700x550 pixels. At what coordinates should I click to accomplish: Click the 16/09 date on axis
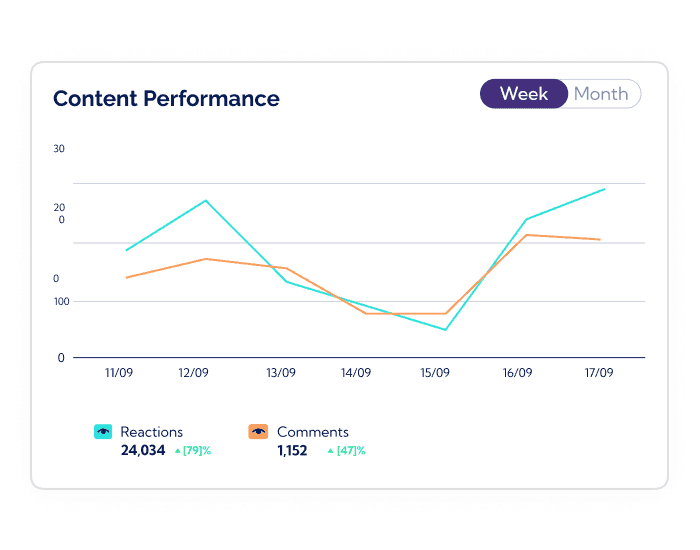[517, 373]
